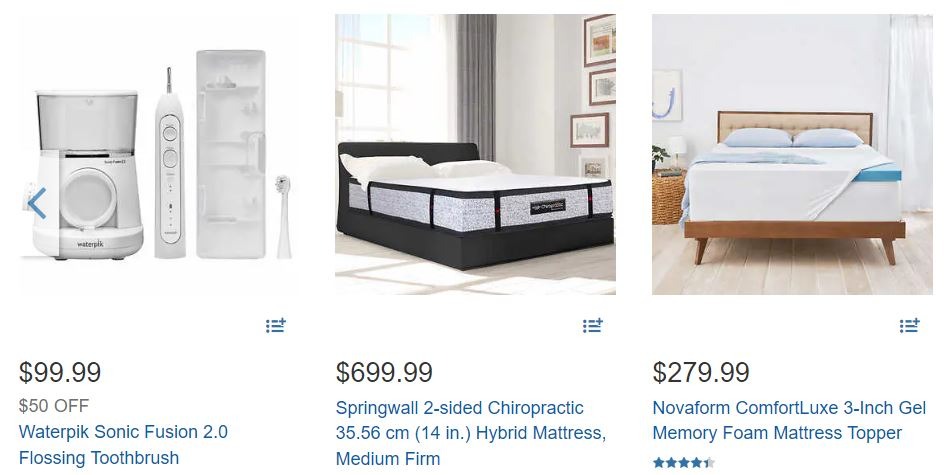
Task: Click the Waterpik flosser base unit image
Action: point(88,175)
